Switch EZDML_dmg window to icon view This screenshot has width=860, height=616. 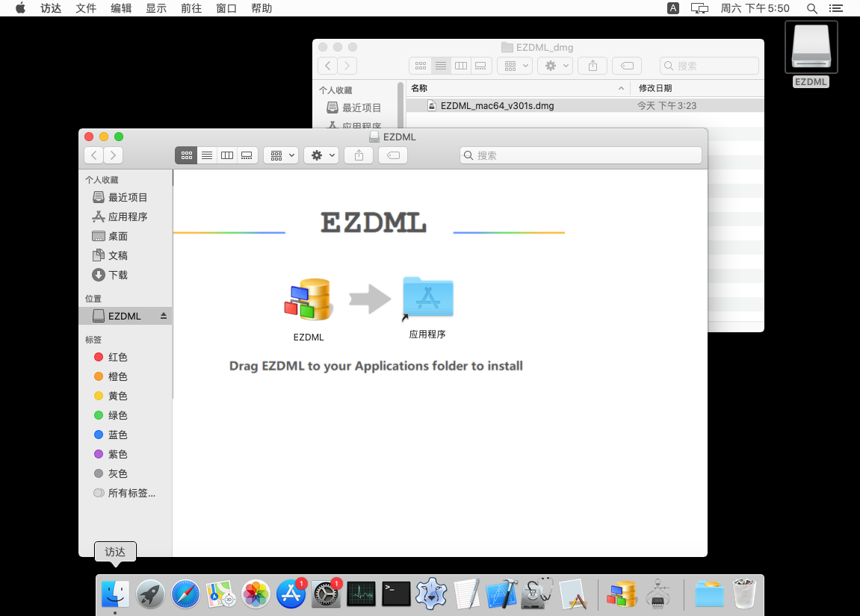pos(420,66)
